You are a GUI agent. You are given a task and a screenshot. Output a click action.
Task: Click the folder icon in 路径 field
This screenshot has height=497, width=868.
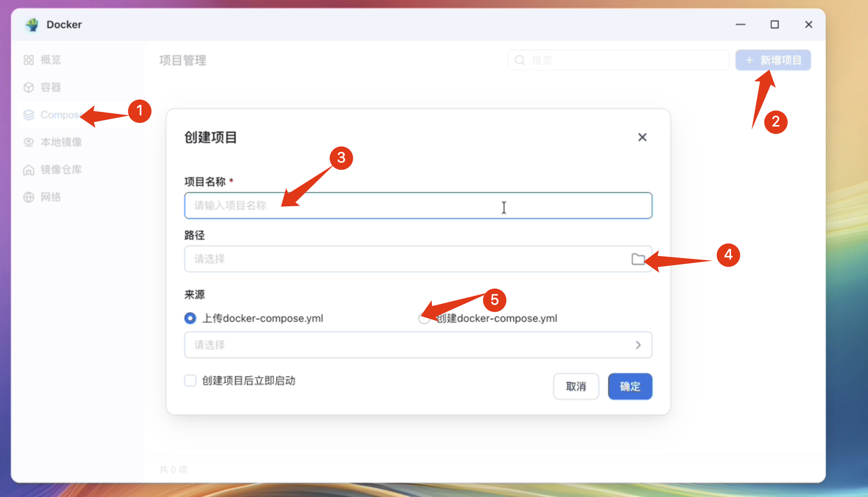[638, 259]
